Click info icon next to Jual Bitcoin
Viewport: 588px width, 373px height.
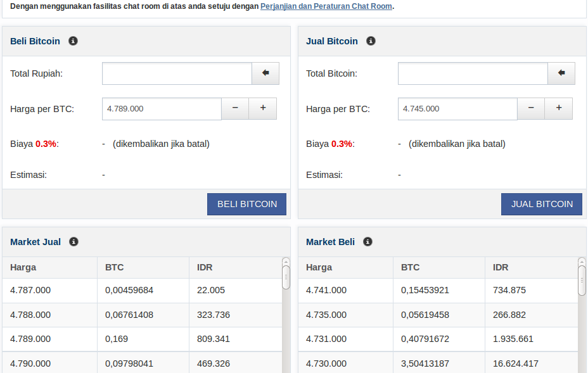371,41
